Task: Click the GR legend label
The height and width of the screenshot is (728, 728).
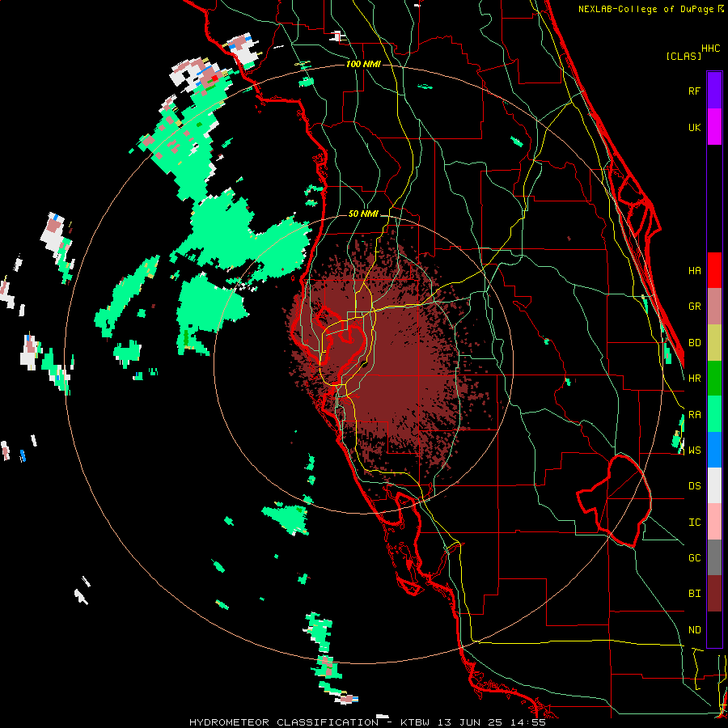Action: click(694, 306)
